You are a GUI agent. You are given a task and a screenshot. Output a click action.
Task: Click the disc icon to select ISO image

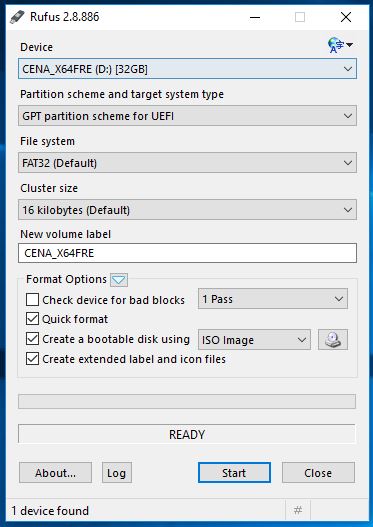click(x=333, y=339)
